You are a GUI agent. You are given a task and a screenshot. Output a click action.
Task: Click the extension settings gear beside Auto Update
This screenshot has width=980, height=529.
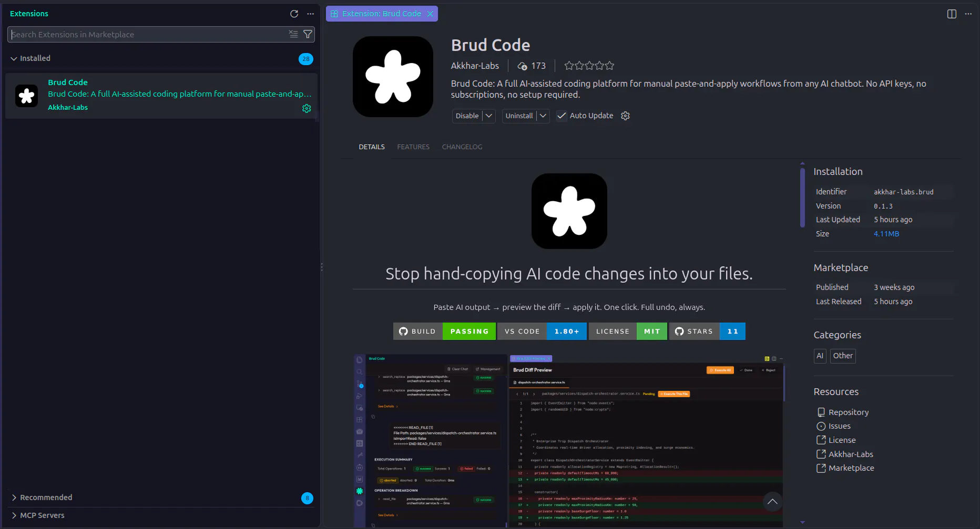click(x=625, y=116)
